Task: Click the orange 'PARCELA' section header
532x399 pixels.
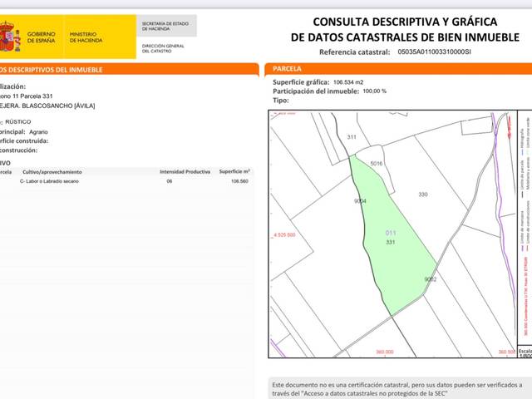Action: click(287, 69)
